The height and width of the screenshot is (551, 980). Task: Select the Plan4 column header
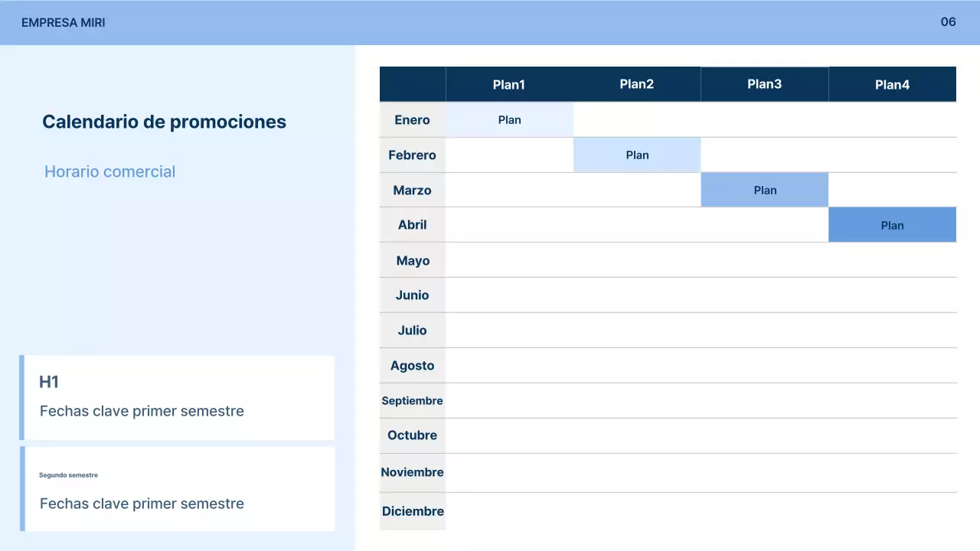click(892, 84)
